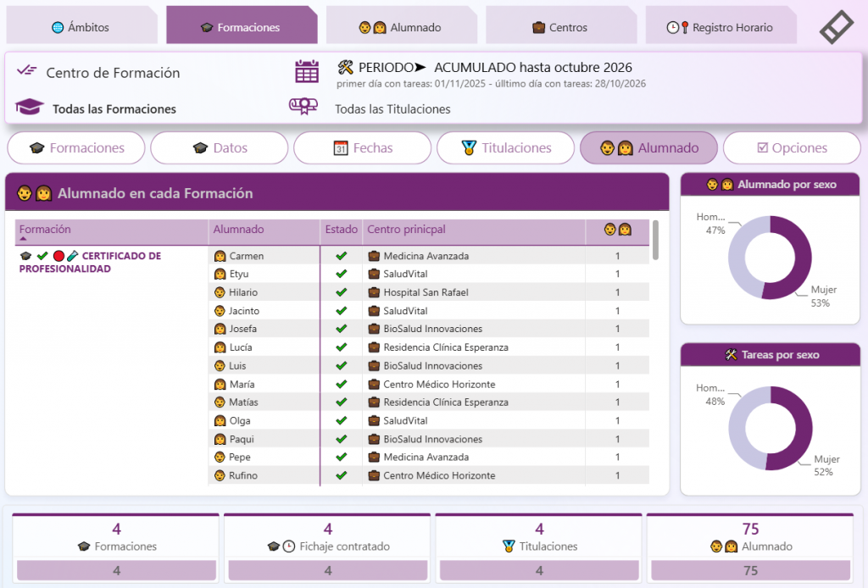Open the Opciones checkbox button
Viewport: 868px width, 588px height.
(x=792, y=147)
